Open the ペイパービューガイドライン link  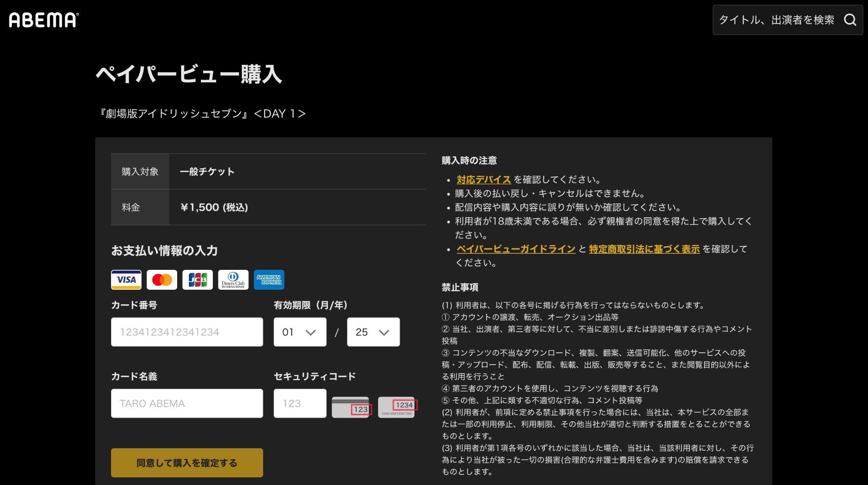pos(516,249)
